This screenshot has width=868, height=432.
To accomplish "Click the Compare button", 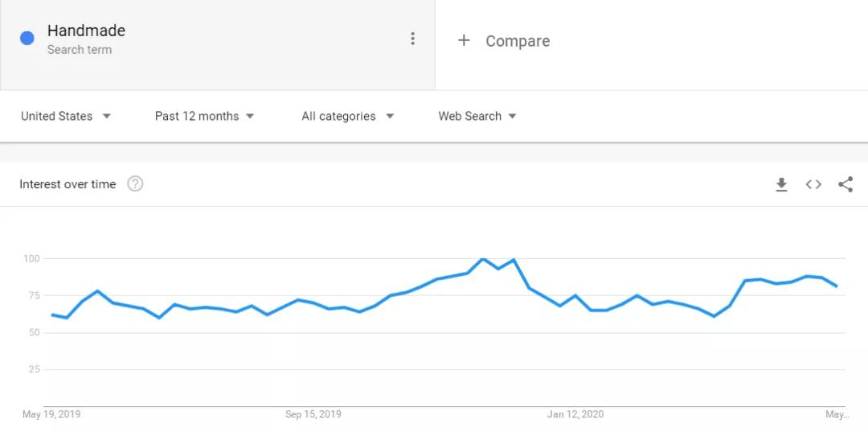I will [x=517, y=41].
